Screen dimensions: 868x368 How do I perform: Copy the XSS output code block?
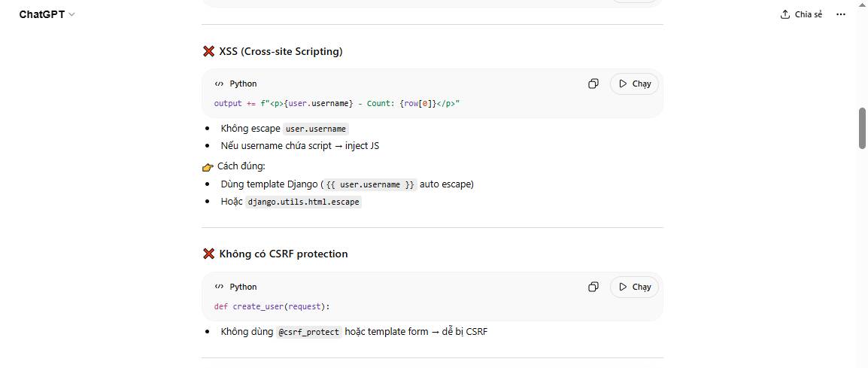click(593, 84)
